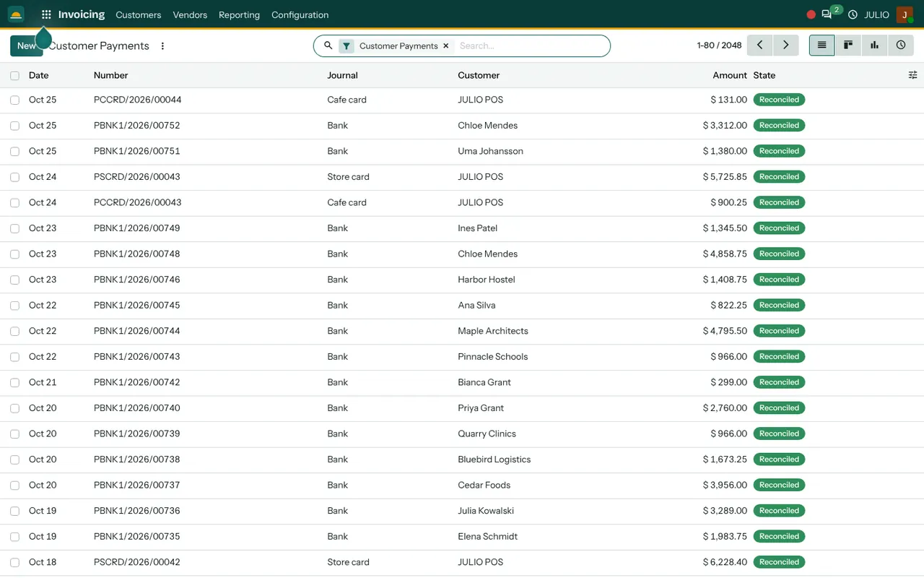Click the filter funnel icon in search bar
The height and width of the screenshot is (578, 924).
click(x=346, y=46)
